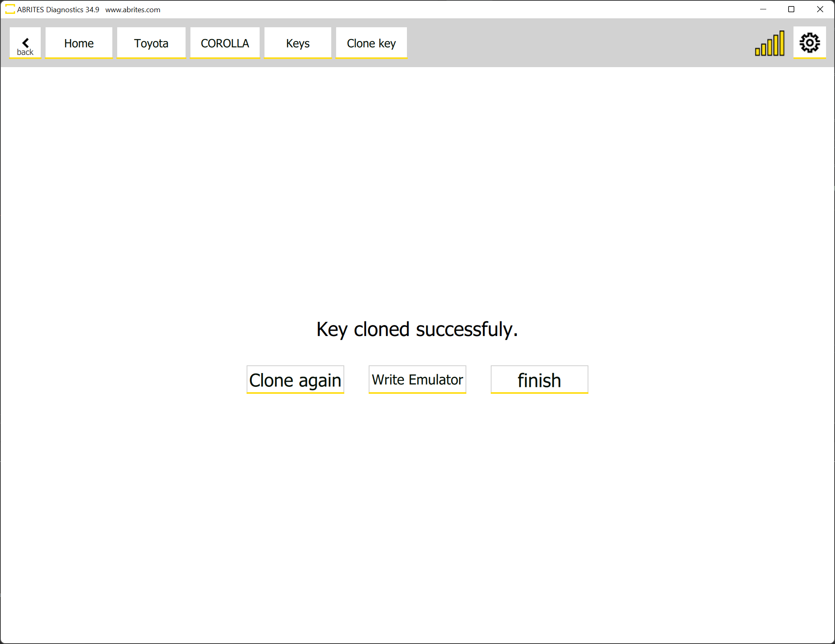835x644 pixels.
Task: Maximize the ABRITES Diagnostics window
Action: coord(791,9)
